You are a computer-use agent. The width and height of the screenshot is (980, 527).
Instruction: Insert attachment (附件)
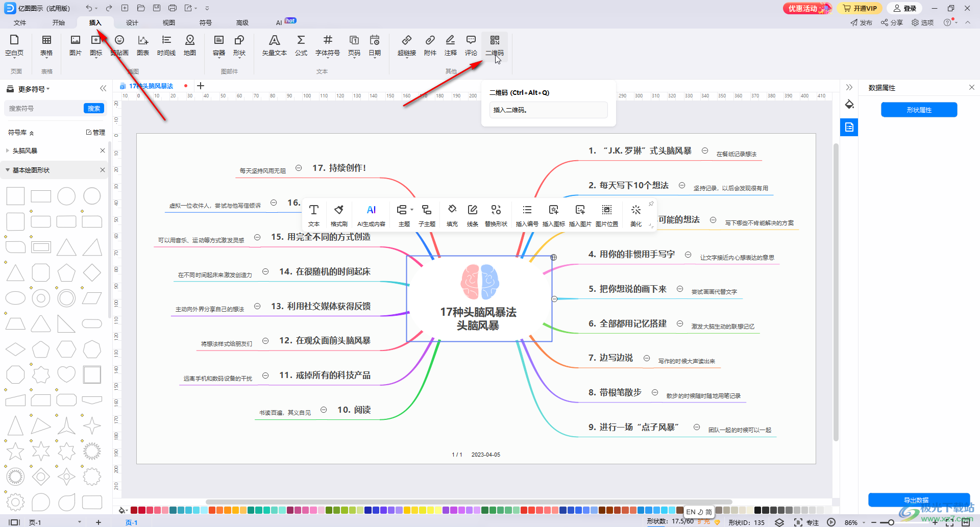(430, 45)
